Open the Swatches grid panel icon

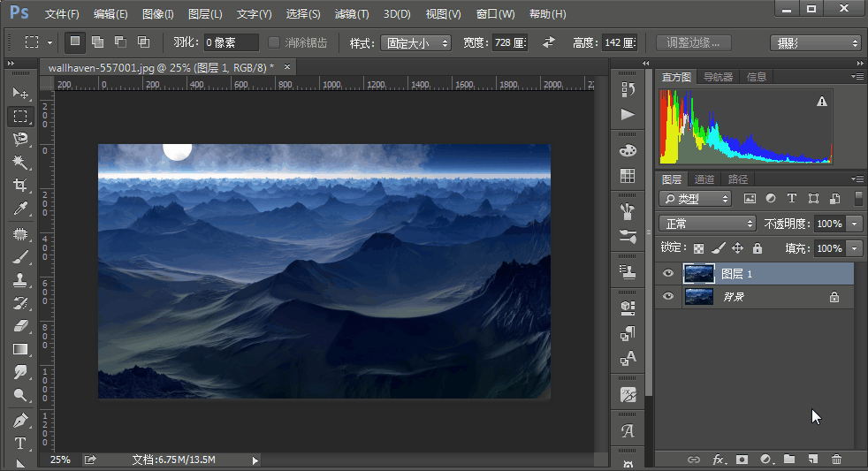click(628, 176)
